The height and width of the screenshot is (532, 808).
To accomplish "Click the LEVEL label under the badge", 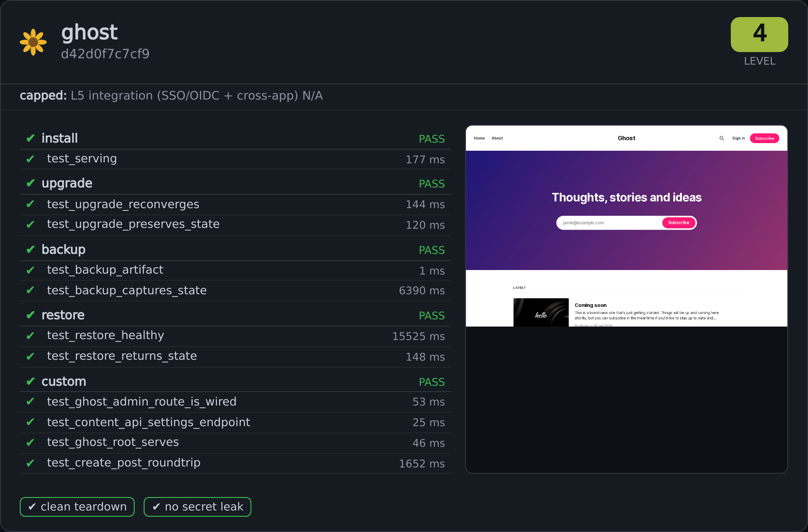I will (x=760, y=61).
